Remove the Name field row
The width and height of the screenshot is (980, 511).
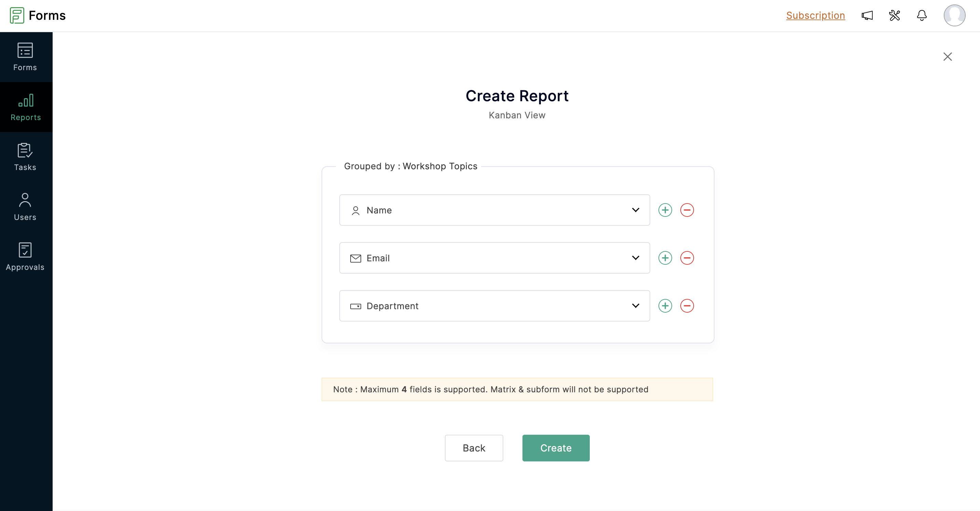point(687,210)
